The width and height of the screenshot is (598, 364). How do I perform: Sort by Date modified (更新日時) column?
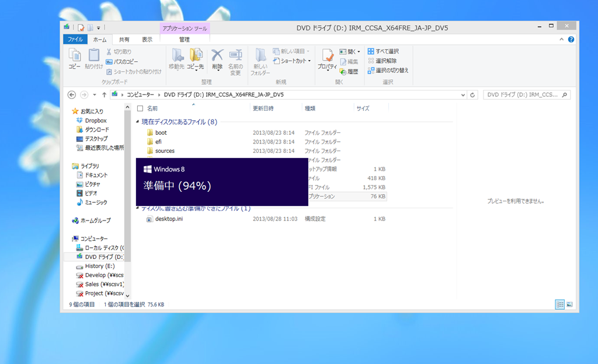(263, 108)
